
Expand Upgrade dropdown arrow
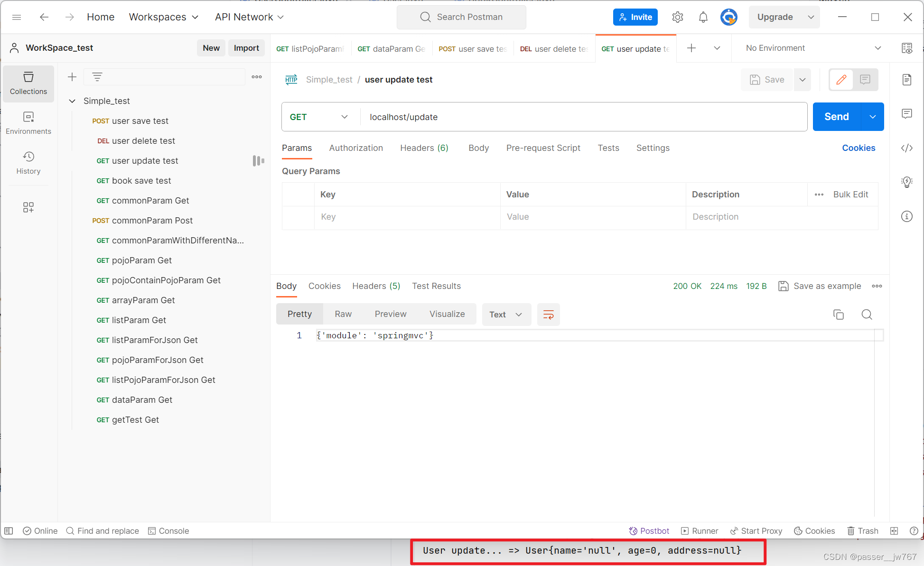[811, 17]
